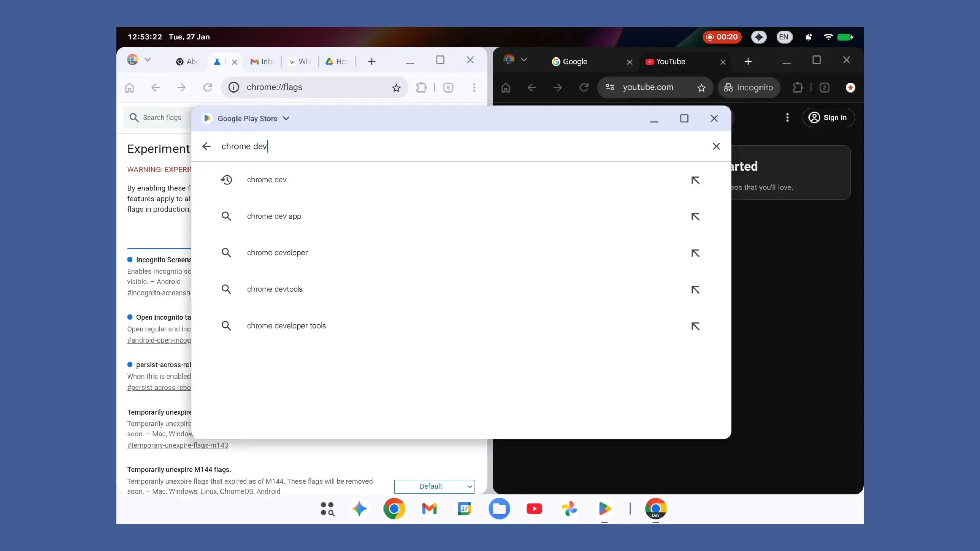Reload the YouTube incognito page

(x=584, y=87)
